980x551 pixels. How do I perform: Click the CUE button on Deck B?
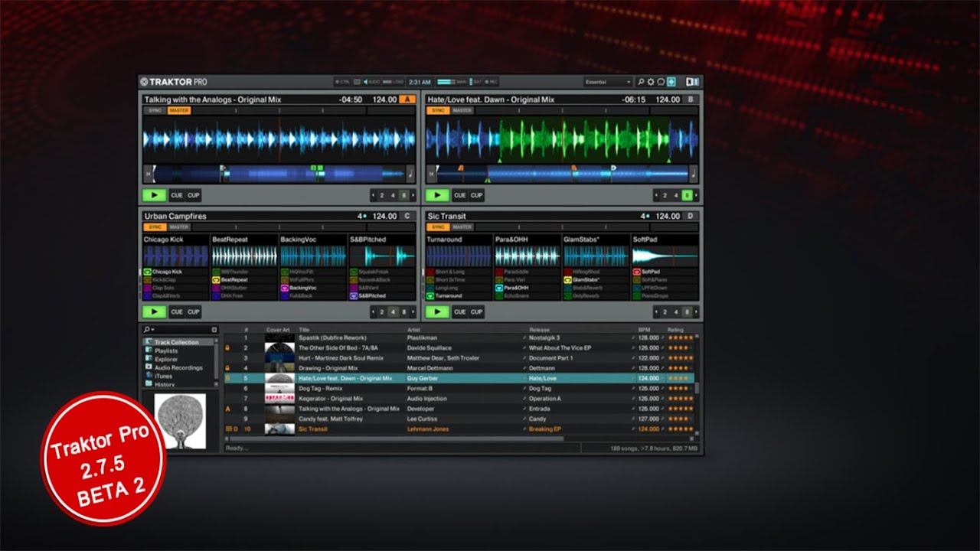point(460,195)
